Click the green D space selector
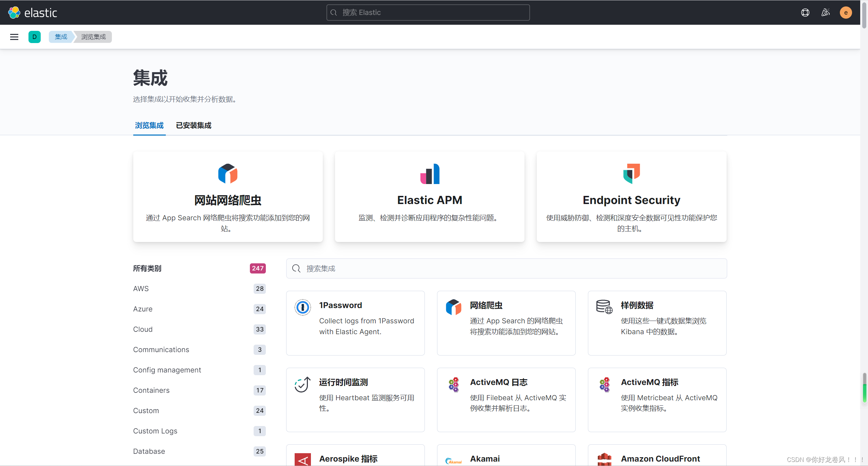 (34, 37)
